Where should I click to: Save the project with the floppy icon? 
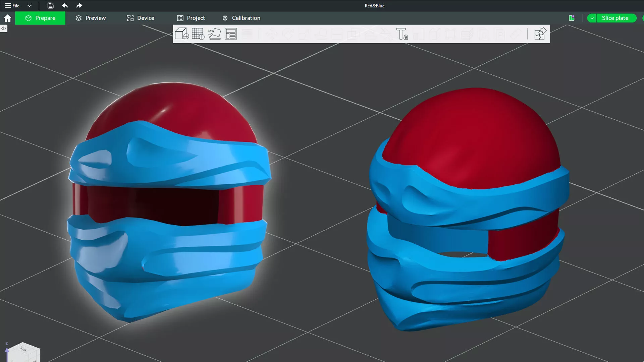pos(50,6)
